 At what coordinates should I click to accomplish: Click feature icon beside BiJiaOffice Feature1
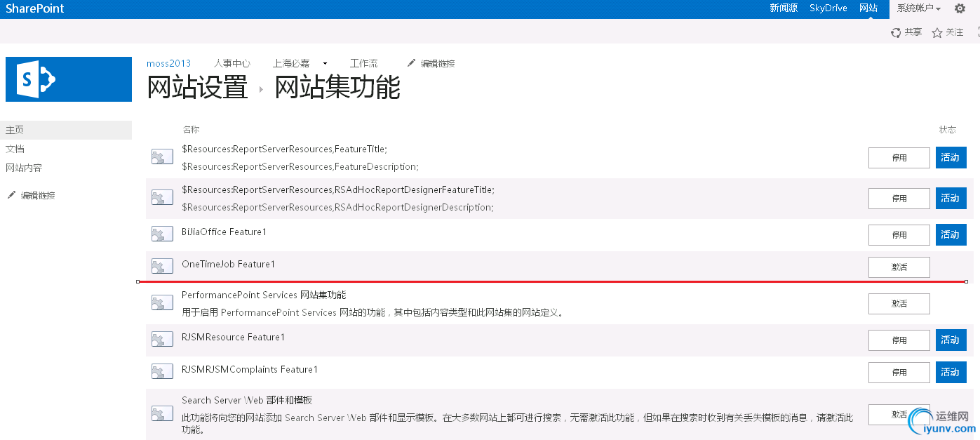point(162,234)
